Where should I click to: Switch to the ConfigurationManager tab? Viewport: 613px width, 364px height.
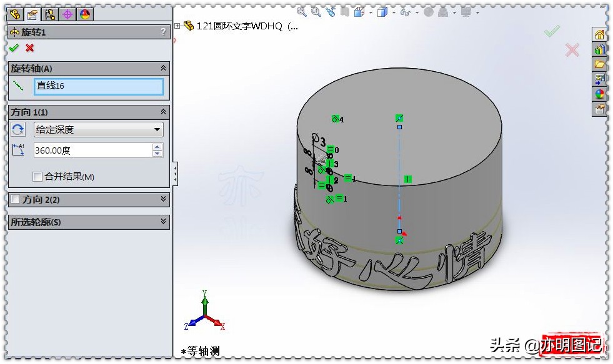pos(51,14)
